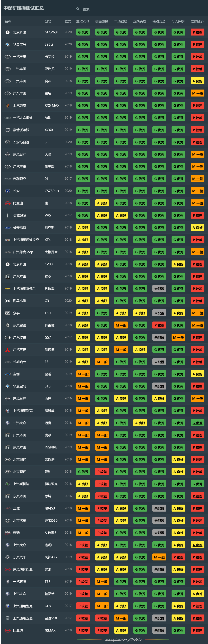Click the Roewe logo in the RX5 MAX row
Viewport: 208px width, 644px height.
pyautogui.click(x=7, y=106)
